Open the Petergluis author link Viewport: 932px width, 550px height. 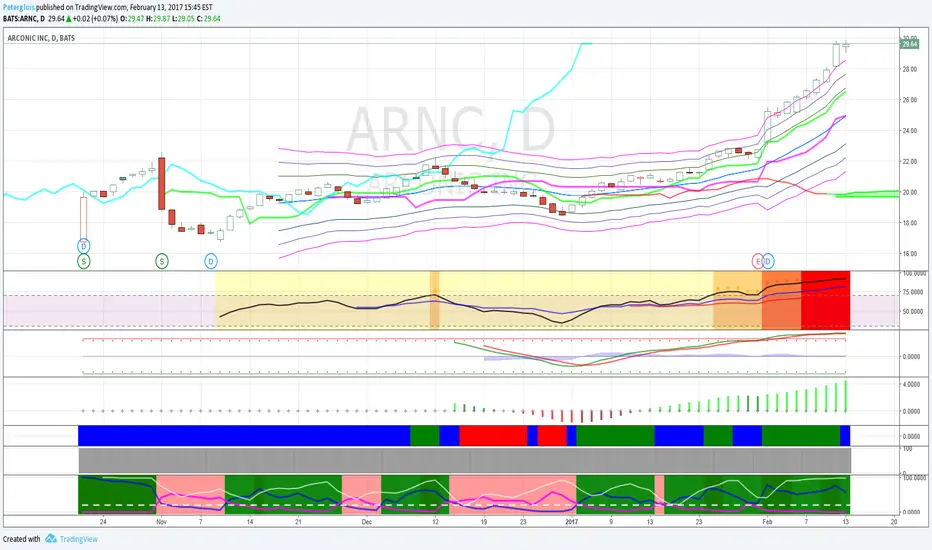pyautogui.click(x=18, y=7)
